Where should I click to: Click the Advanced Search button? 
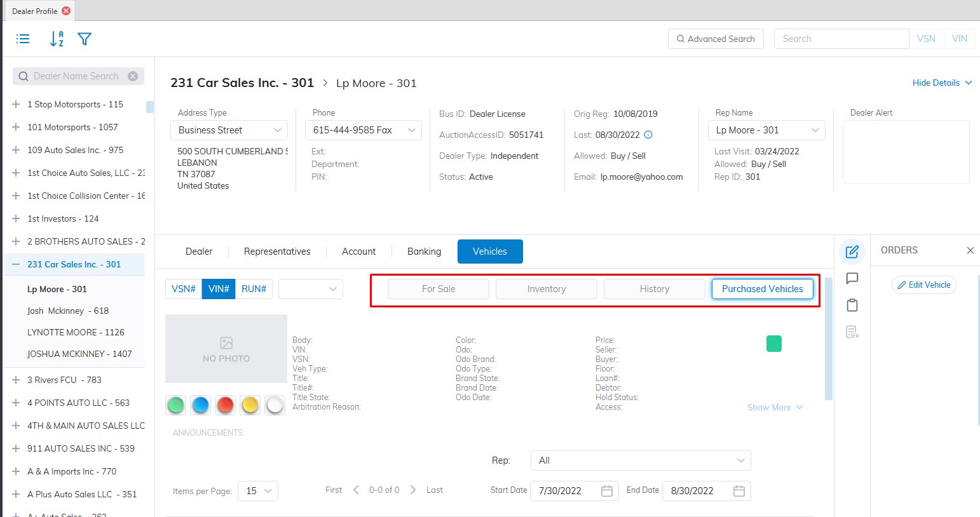point(716,39)
